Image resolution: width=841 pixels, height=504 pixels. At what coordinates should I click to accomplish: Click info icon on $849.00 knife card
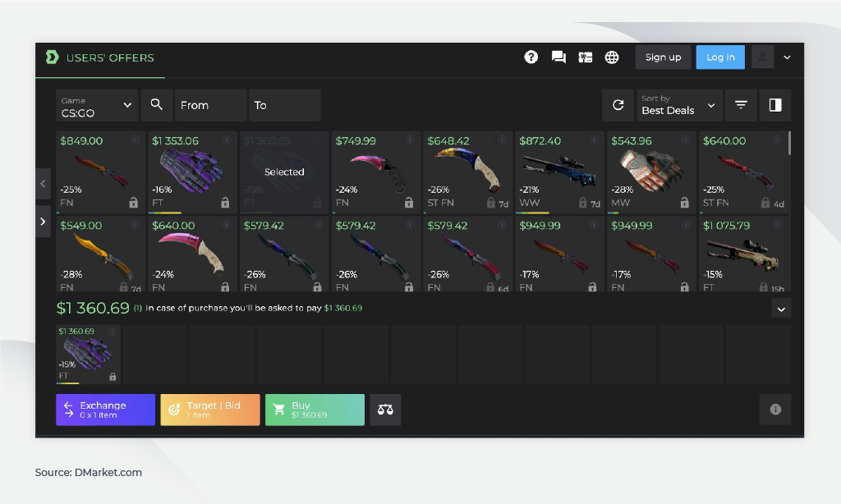click(135, 140)
